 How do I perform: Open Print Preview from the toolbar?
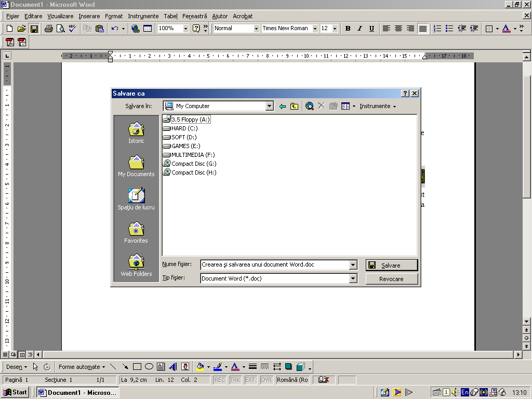[60, 29]
